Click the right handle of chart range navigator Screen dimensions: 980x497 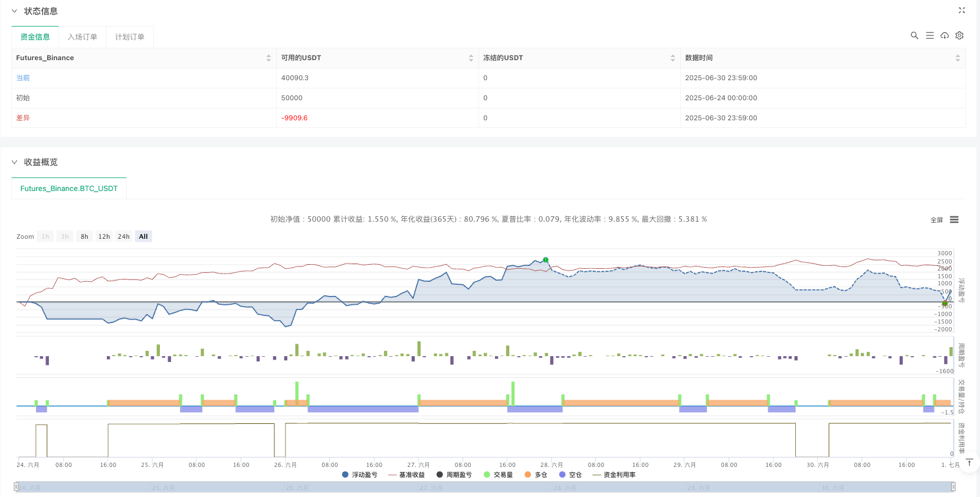point(953,487)
